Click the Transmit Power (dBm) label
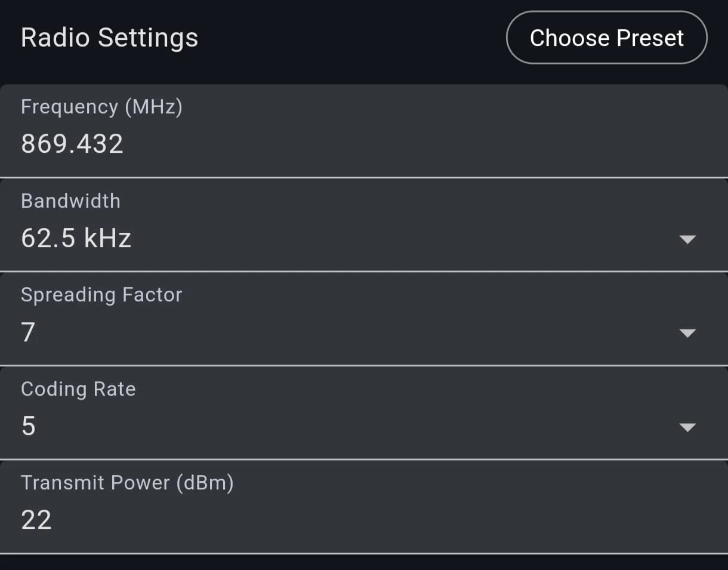The image size is (728, 570). [x=127, y=483]
